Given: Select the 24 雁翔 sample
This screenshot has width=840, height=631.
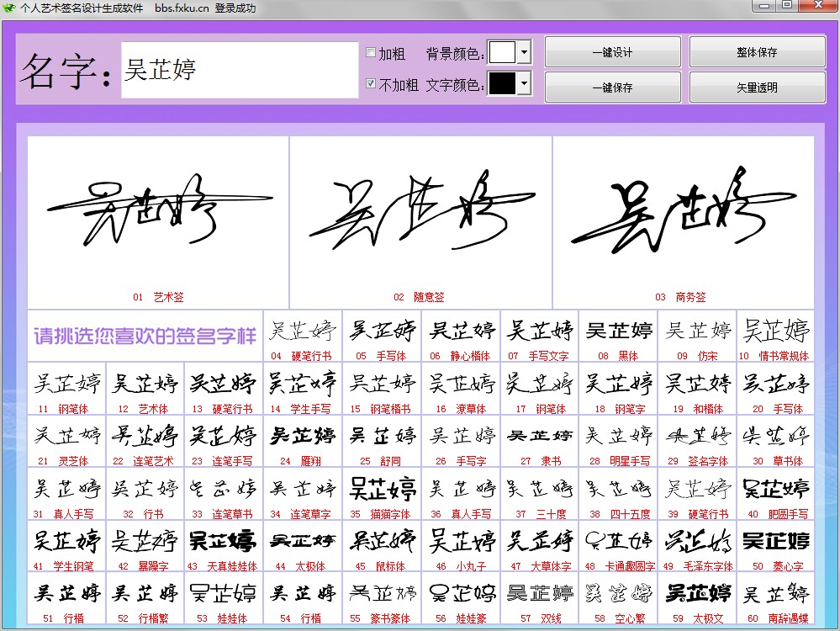Looking at the screenshot, I should 303,441.
